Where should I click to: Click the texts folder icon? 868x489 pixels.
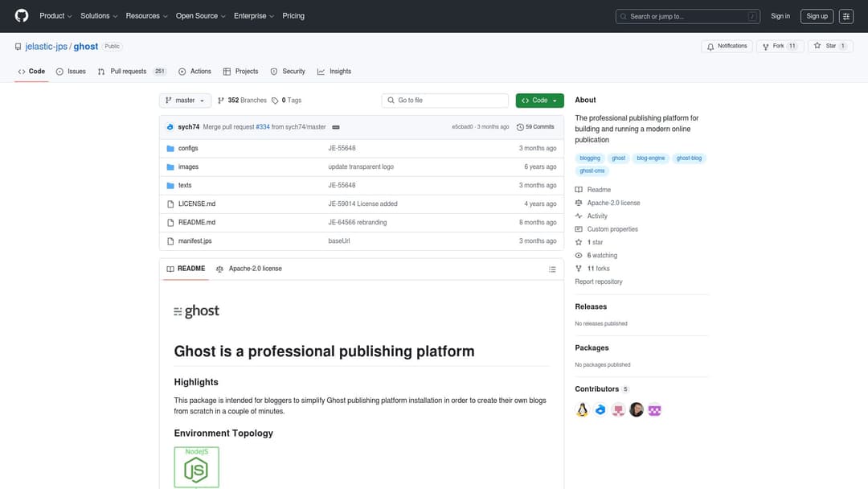(170, 186)
